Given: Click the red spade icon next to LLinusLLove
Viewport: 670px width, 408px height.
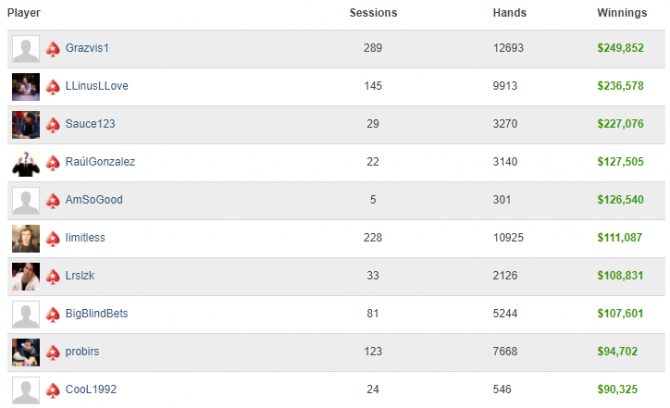Looking at the screenshot, I should click(x=53, y=87).
